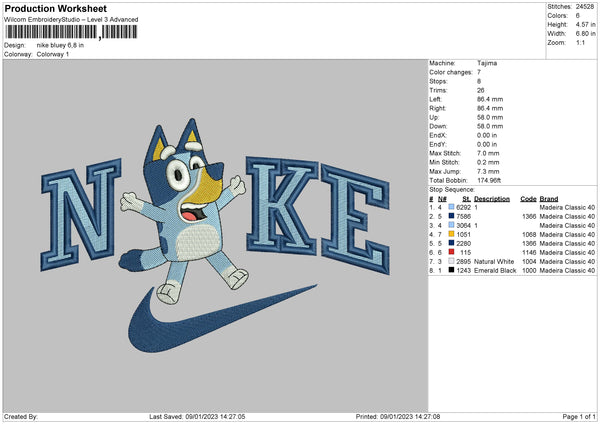Click the 'Last Saved: 09/01/2023 14:27:05' footer
This screenshot has width=600, height=424.
coord(197,417)
